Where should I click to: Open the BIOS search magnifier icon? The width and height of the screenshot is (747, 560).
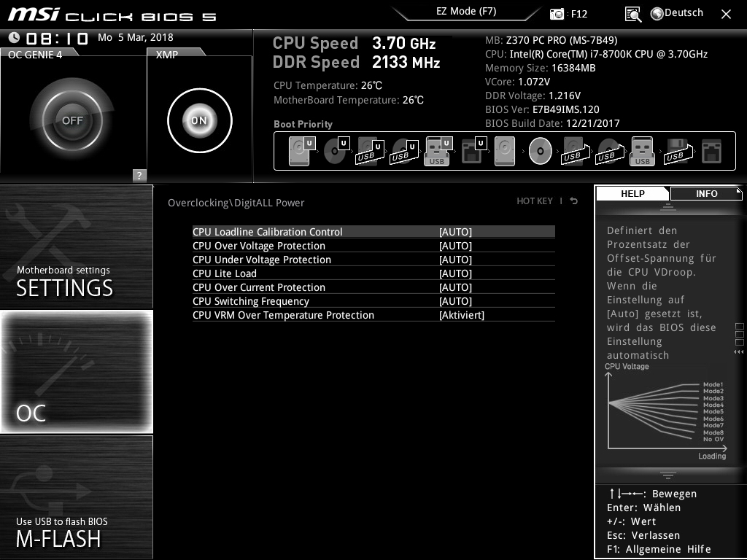coord(632,14)
